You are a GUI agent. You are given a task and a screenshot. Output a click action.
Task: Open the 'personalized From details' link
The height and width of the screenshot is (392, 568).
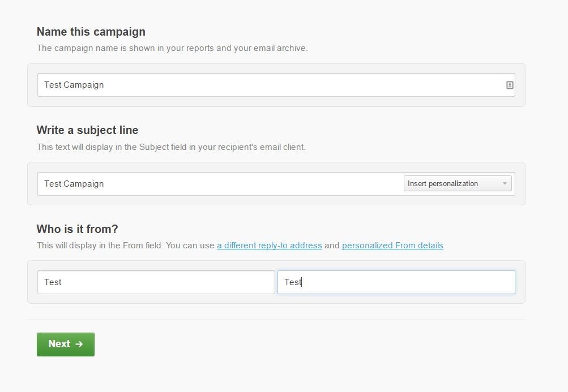392,245
